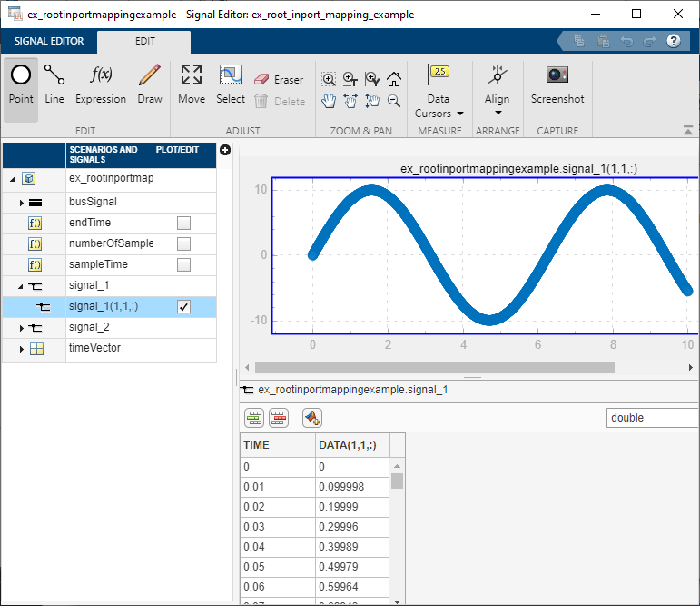The height and width of the screenshot is (606, 700).
Task: Select the Line drawing tool
Action: tap(54, 84)
